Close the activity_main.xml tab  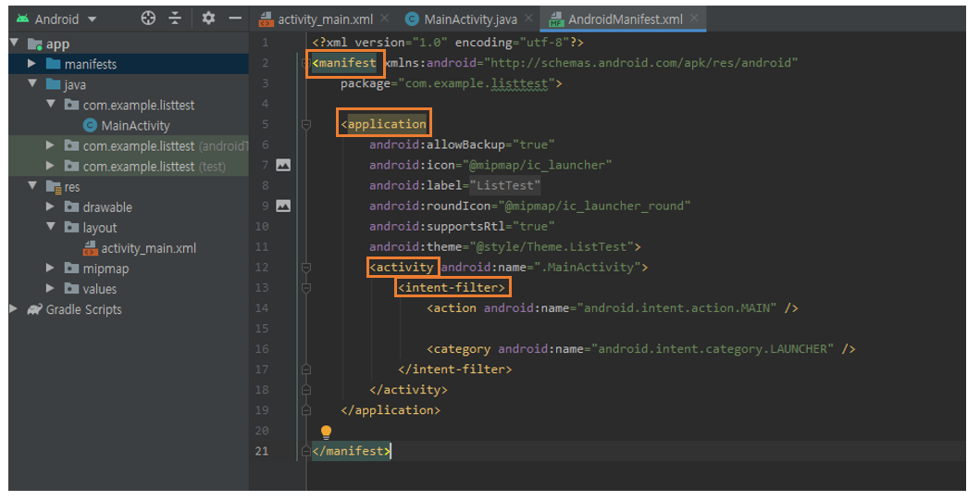pos(384,19)
